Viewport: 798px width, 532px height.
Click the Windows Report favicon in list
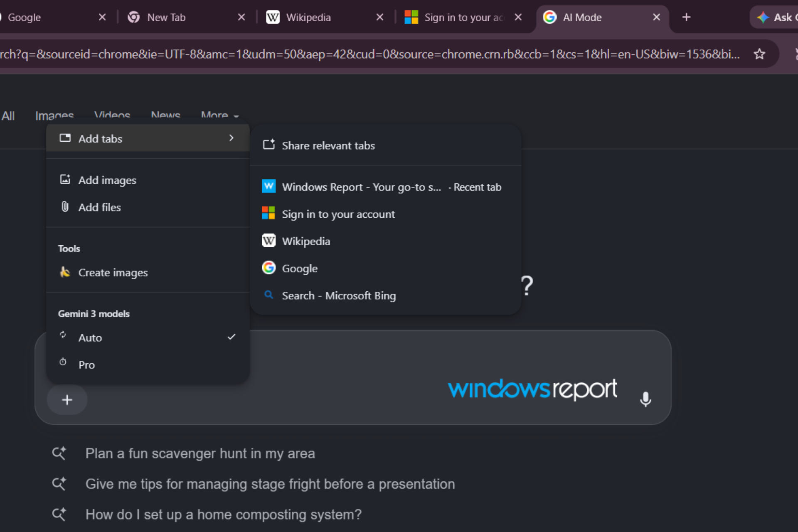pyautogui.click(x=268, y=186)
